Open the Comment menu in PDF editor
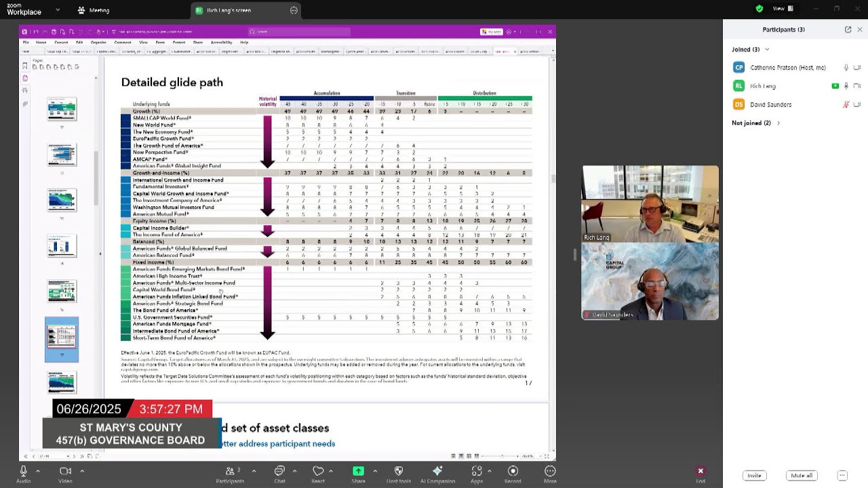The height and width of the screenshot is (488, 868). pos(123,42)
